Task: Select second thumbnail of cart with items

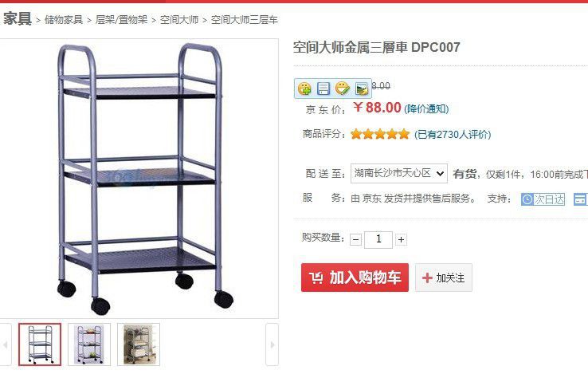Action: point(89,344)
